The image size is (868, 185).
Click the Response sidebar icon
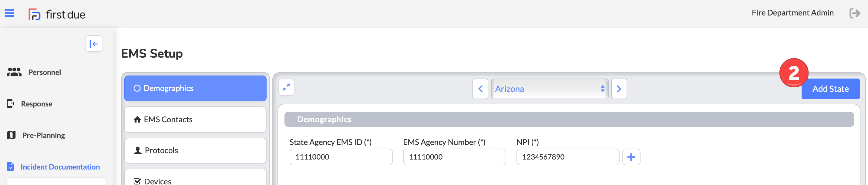pos(10,103)
